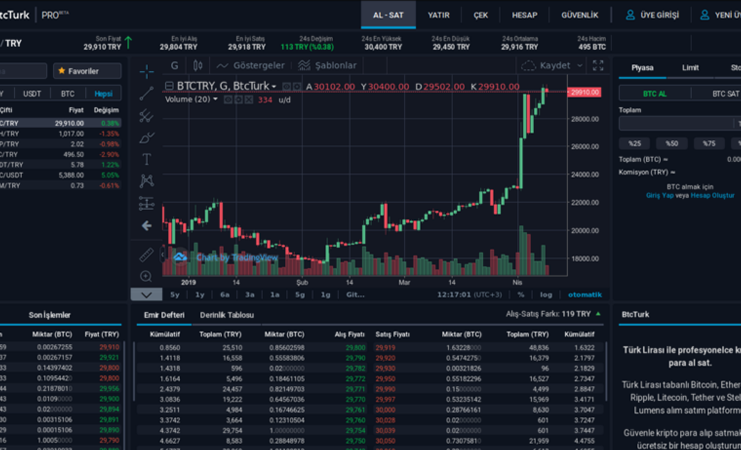Set chart range to 6a
The width and height of the screenshot is (741, 450).
(224, 294)
